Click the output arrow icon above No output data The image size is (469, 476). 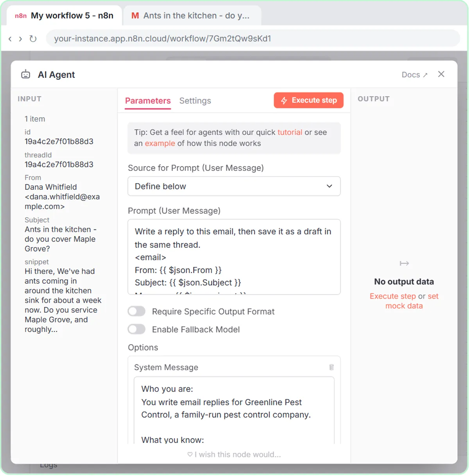(x=404, y=263)
